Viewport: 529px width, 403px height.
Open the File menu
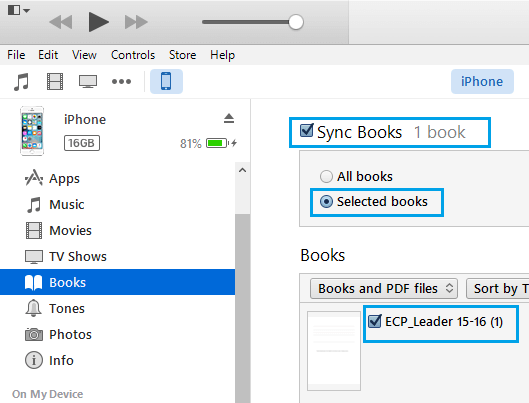16,55
